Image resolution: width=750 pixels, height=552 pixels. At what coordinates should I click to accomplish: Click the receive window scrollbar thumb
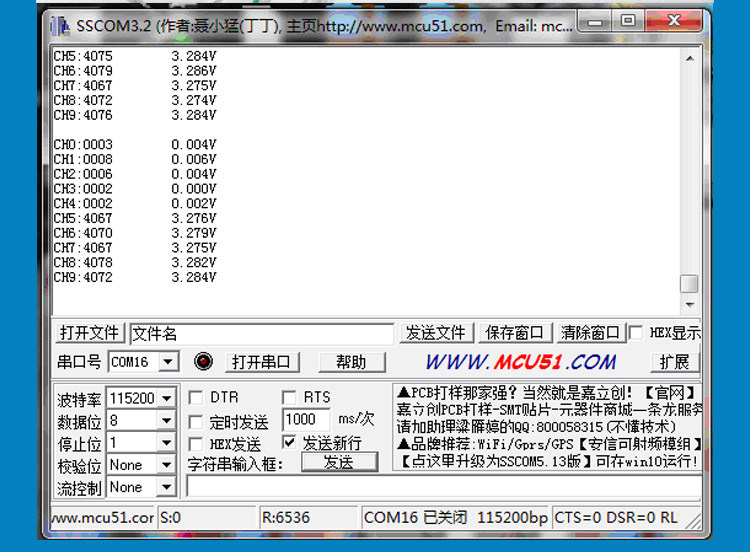pyautogui.click(x=689, y=283)
